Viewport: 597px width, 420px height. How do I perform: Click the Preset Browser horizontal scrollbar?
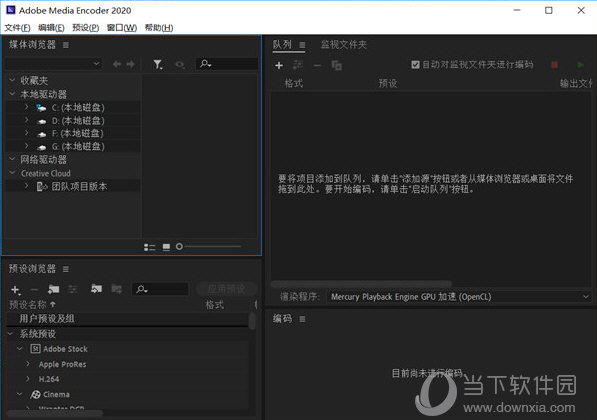pos(55,413)
